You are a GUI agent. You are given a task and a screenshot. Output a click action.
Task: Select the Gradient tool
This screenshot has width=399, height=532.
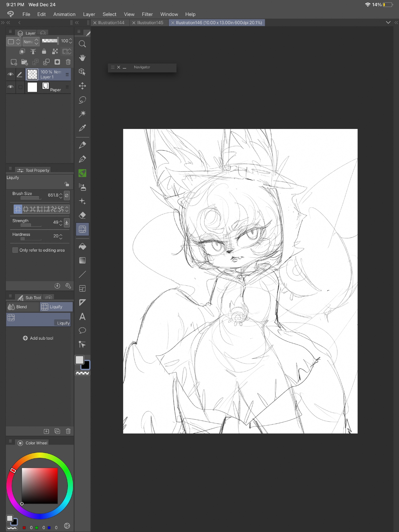pos(82,260)
